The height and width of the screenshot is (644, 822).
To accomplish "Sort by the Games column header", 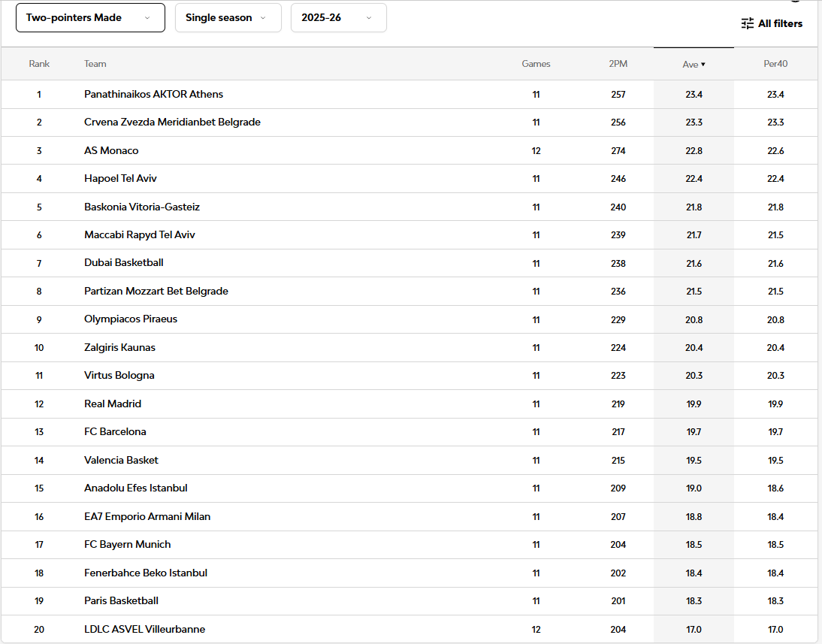I will 536,65.
